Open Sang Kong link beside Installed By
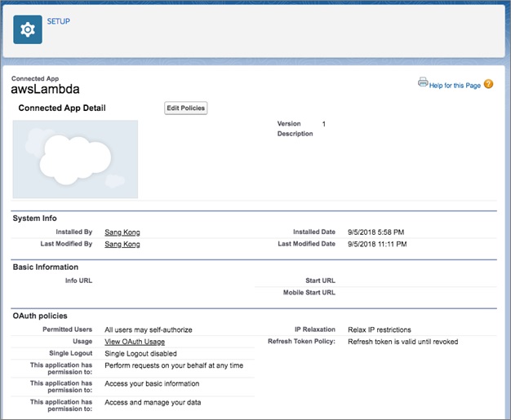The width and height of the screenshot is (511, 420). coord(122,232)
